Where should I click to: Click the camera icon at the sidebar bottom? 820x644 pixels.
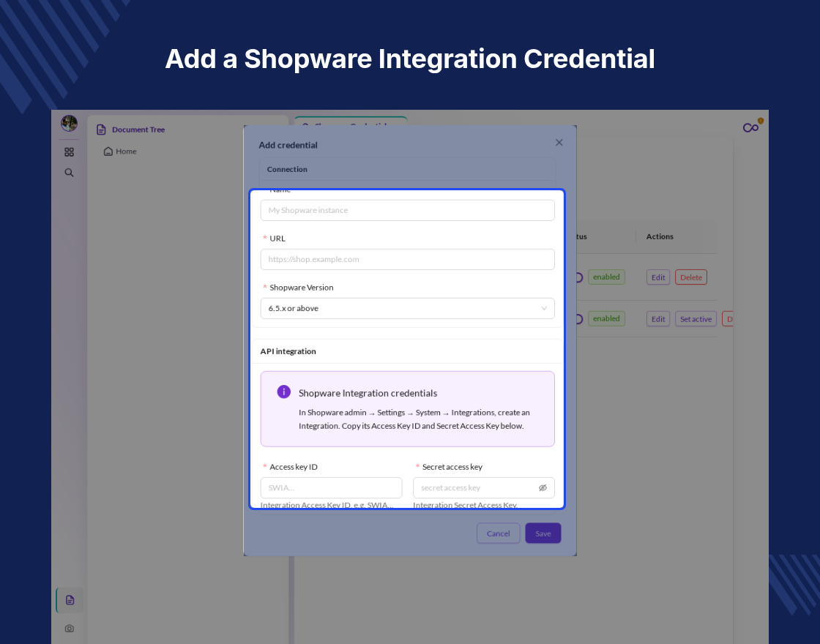(x=69, y=629)
